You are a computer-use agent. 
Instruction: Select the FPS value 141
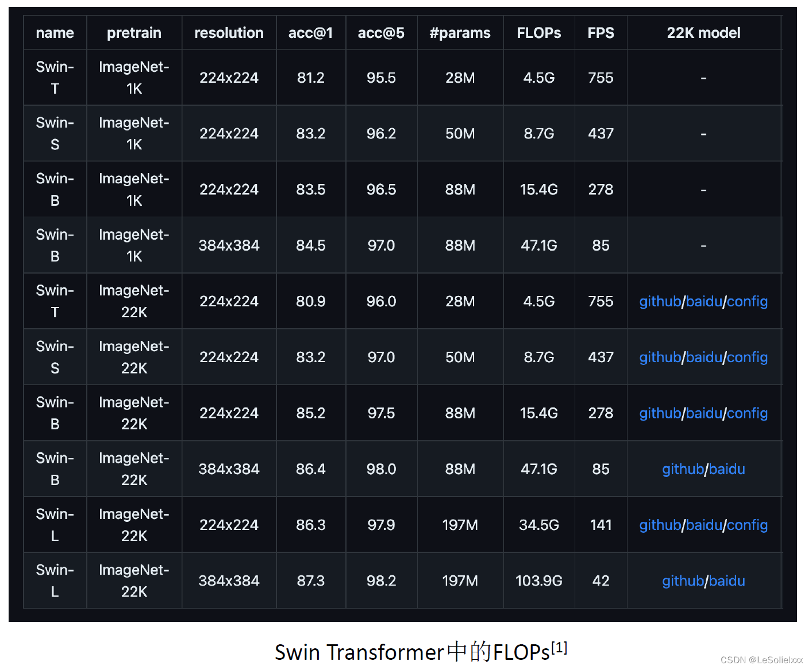click(x=601, y=525)
